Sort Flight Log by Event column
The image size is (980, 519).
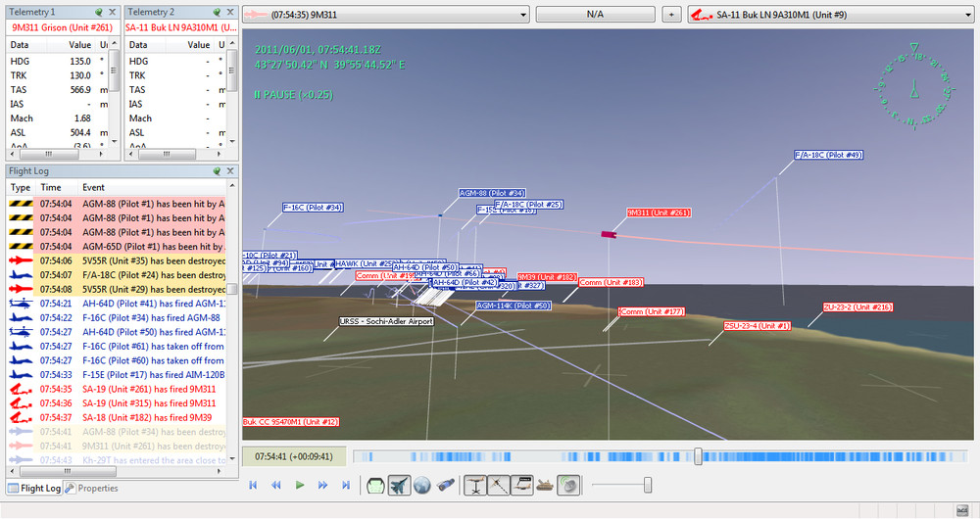click(x=152, y=187)
